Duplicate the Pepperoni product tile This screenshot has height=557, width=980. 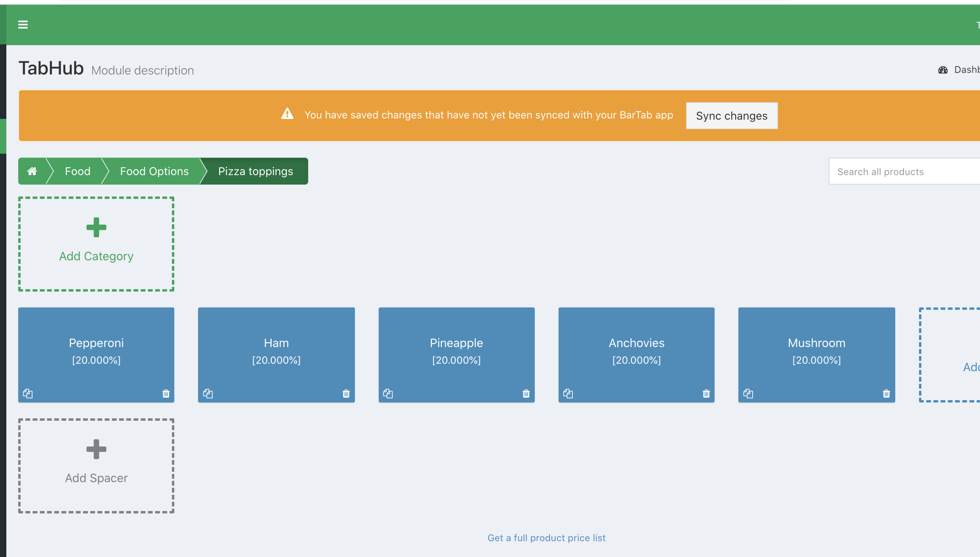28,393
